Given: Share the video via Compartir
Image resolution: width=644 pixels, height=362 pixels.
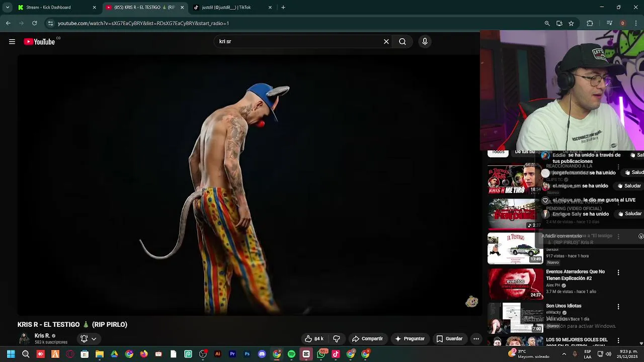Looking at the screenshot, I should pyautogui.click(x=367, y=339).
